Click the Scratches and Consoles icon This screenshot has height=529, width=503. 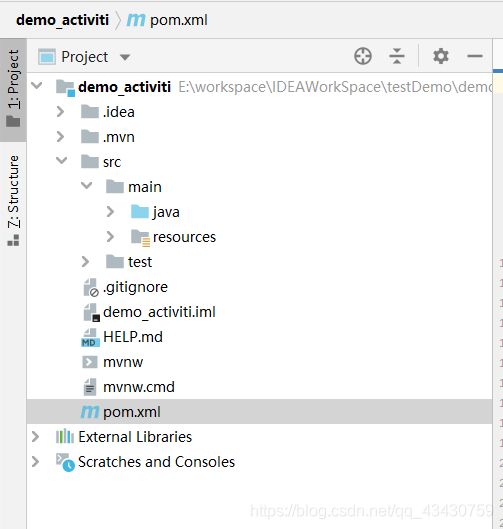coord(65,462)
